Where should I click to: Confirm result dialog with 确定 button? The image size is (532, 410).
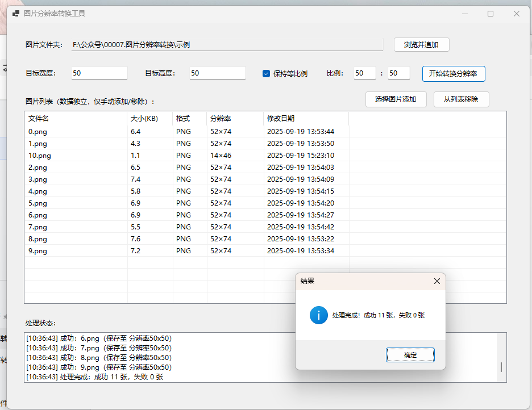coord(410,355)
